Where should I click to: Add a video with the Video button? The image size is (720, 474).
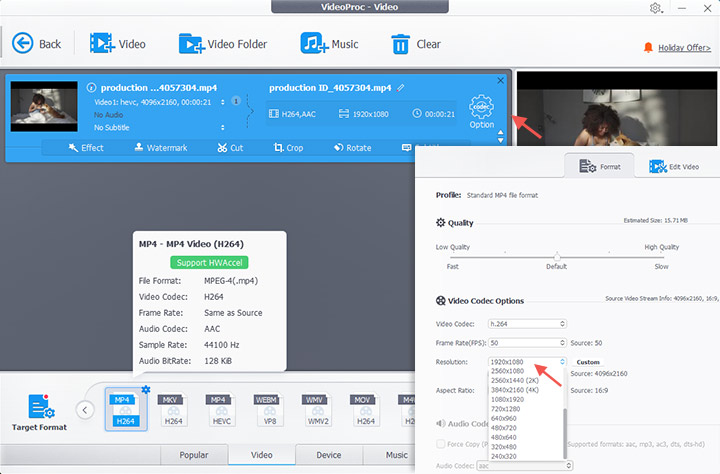pos(118,44)
